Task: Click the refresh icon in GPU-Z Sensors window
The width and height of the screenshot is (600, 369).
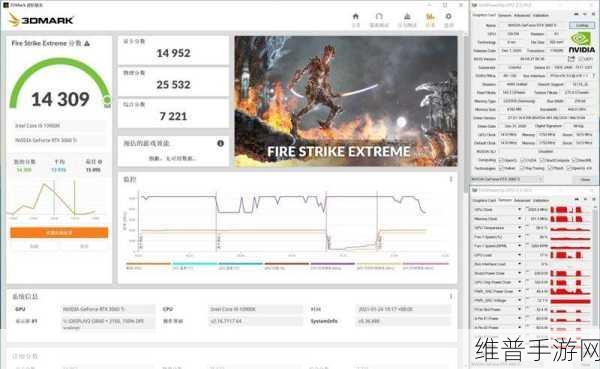Action: 585,199
